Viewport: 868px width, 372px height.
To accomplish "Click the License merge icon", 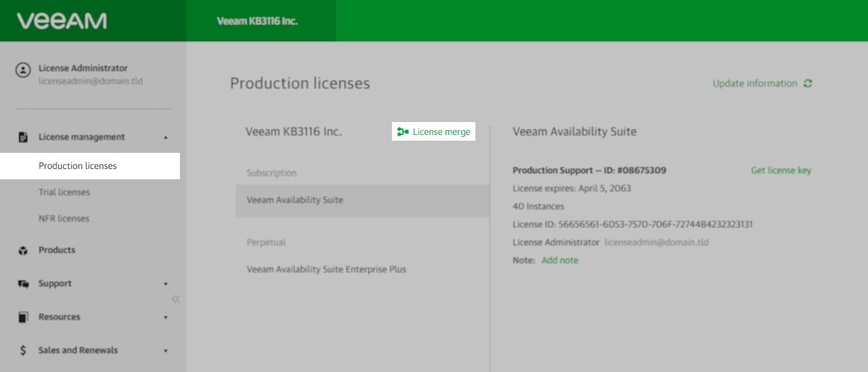I will [x=403, y=132].
